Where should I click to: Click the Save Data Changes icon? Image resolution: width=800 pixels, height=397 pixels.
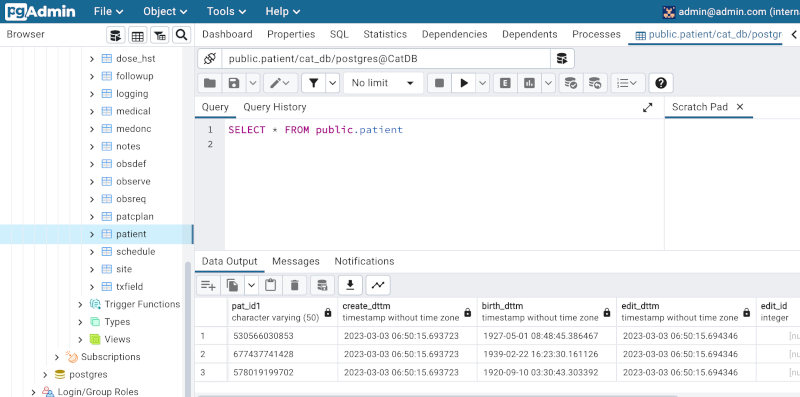[x=322, y=285]
